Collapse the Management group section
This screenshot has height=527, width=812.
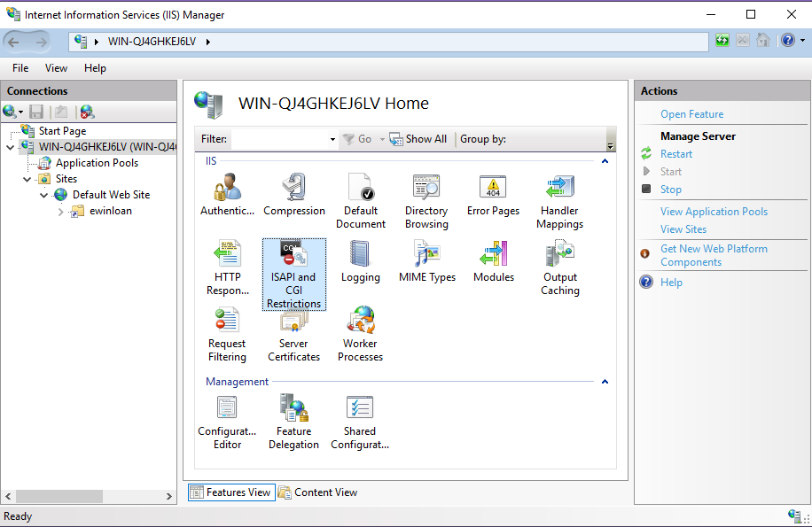[x=605, y=382]
